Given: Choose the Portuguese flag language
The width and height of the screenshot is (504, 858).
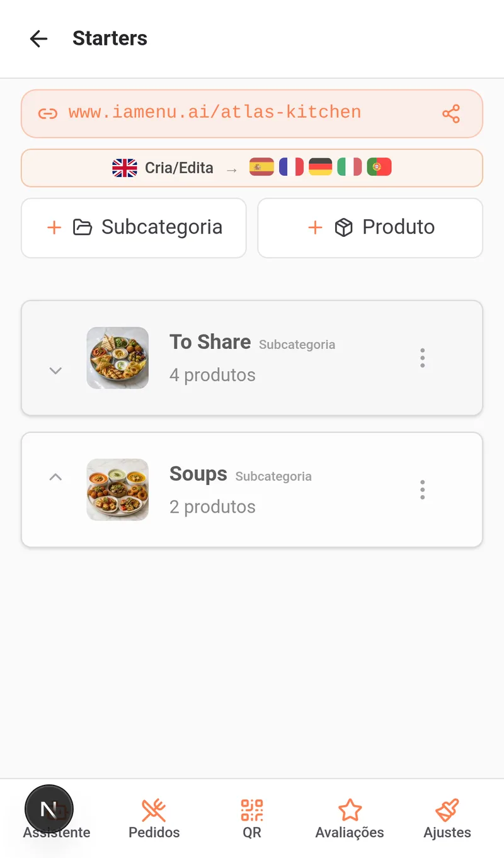Looking at the screenshot, I should pyautogui.click(x=379, y=168).
